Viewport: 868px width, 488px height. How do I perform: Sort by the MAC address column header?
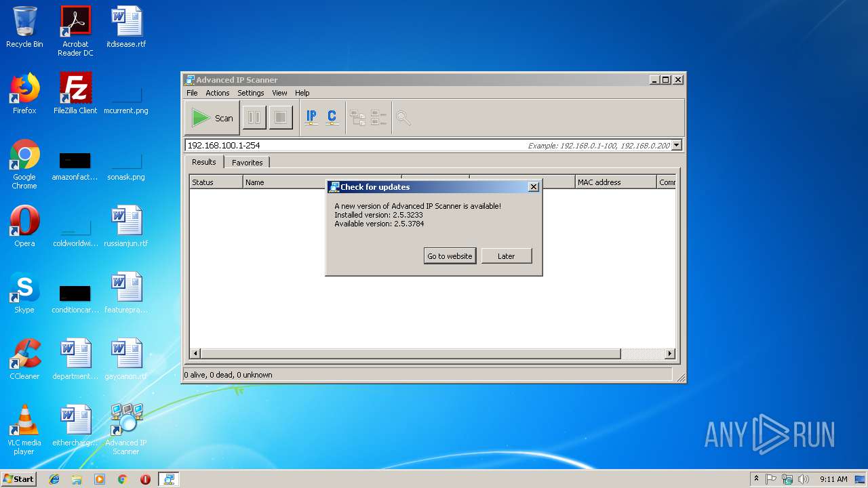tap(616, 182)
